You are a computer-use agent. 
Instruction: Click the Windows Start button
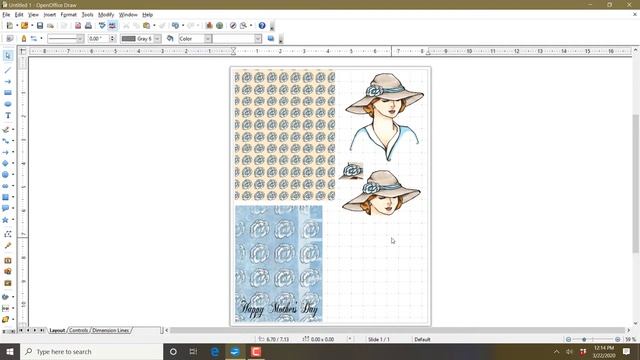[10, 351]
